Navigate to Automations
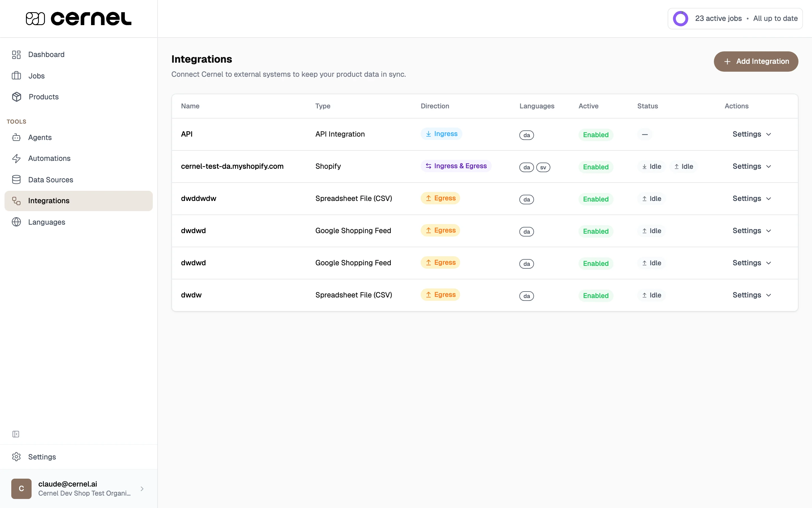This screenshot has height=508, width=812. click(78, 158)
